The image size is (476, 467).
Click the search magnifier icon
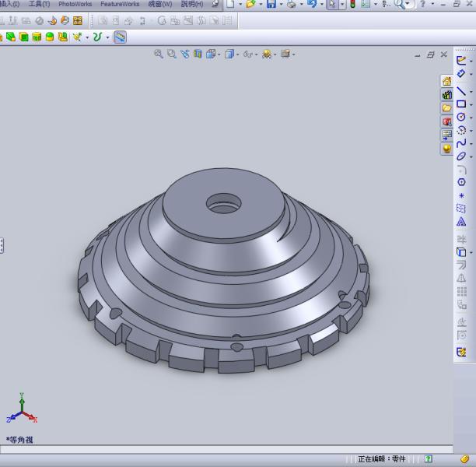pyautogui.click(x=400, y=4)
